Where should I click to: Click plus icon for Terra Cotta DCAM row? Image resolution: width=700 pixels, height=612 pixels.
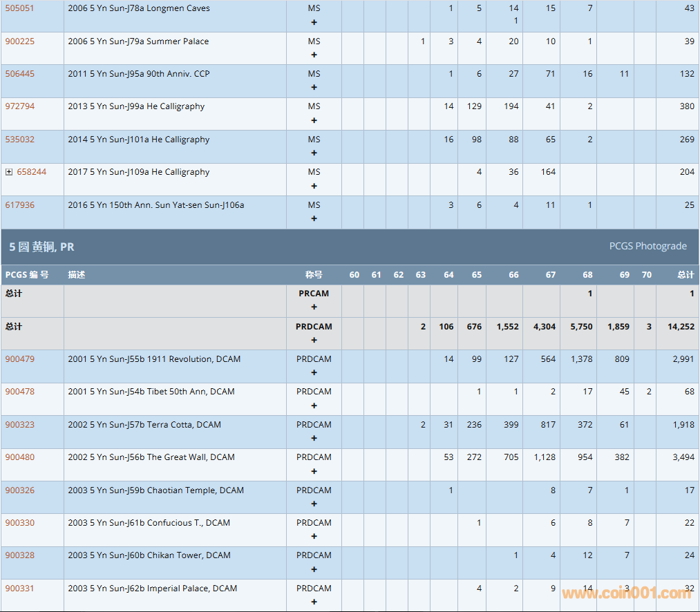314,438
